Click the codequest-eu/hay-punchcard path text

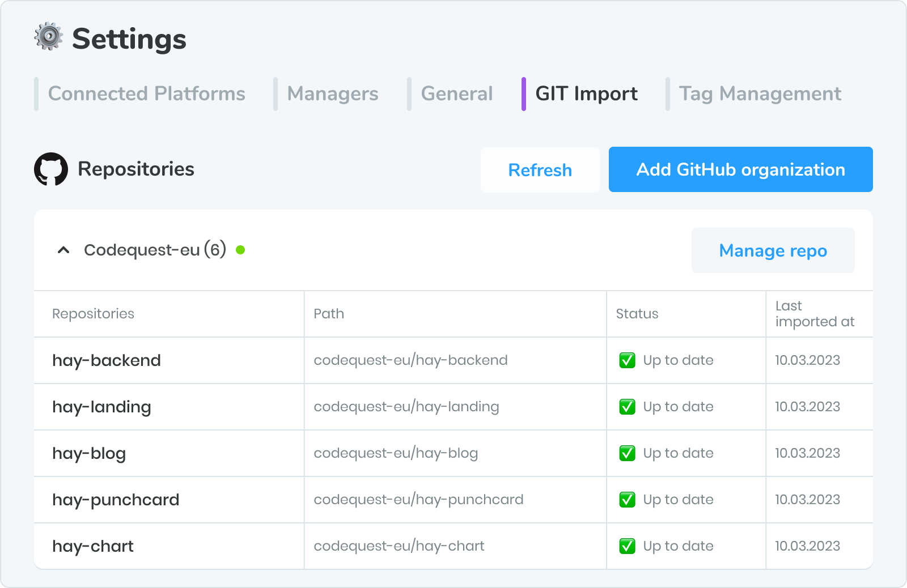(419, 500)
